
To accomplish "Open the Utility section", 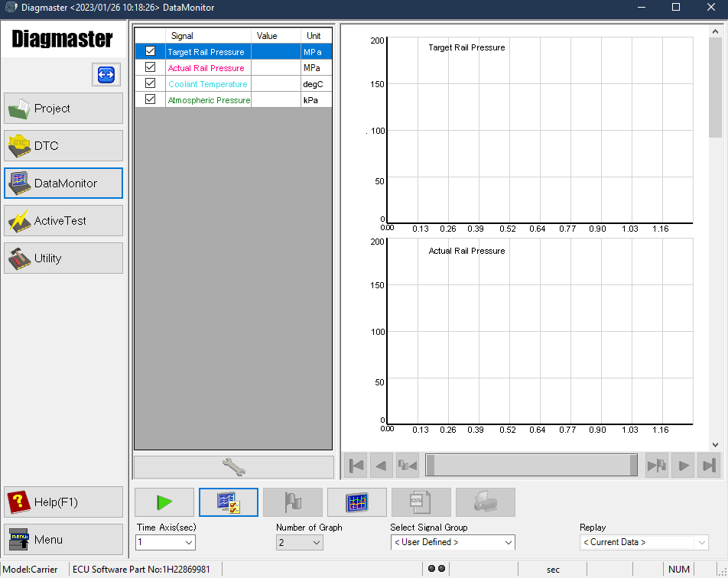I will 63,258.
